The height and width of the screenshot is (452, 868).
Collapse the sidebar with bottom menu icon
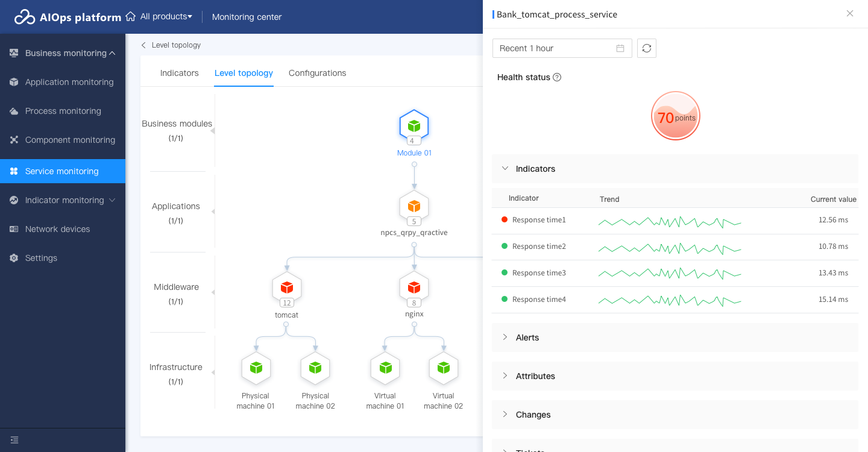coord(14,440)
